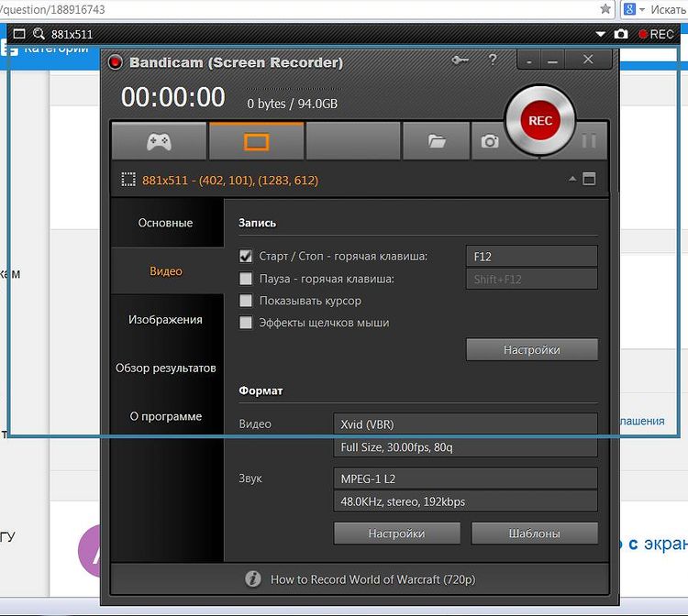This screenshot has height=616, width=688.
Task: Click the magnifier icon in capture frame bar
Action: coord(39,34)
